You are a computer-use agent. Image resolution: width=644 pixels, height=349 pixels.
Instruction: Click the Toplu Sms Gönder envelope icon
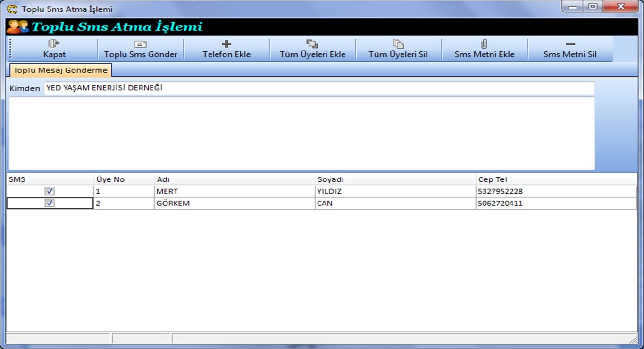pyautogui.click(x=141, y=44)
